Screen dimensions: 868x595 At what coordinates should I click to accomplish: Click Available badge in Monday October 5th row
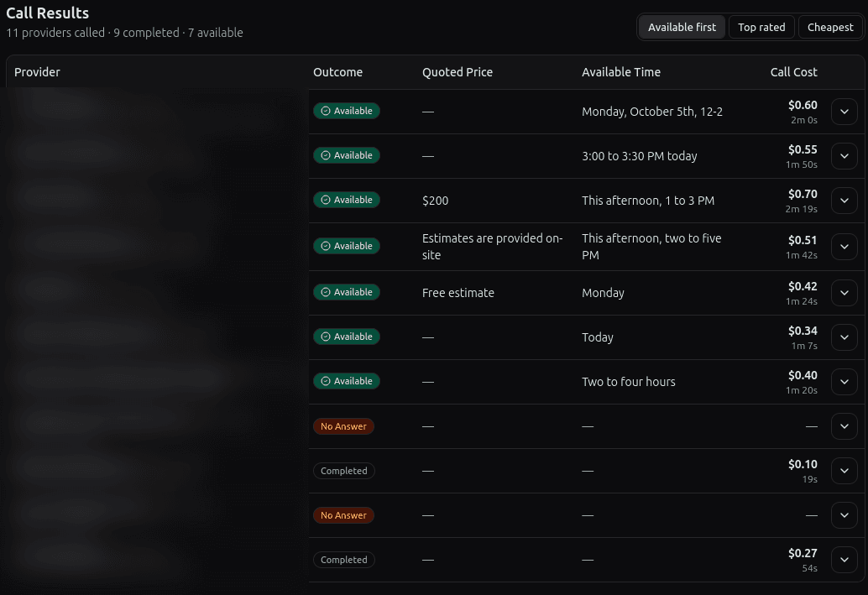[347, 111]
